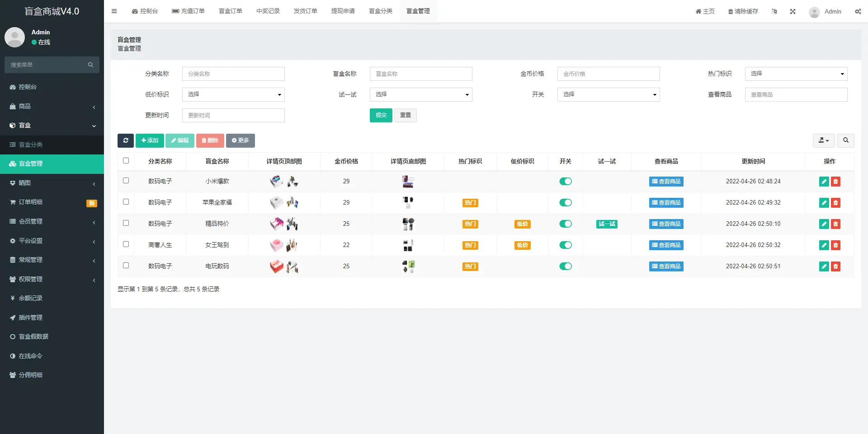Click the delete trash icon for 电玩数码 row
Image resolution: width=868 pixels, height=434 pixels.
click(835, 266)
